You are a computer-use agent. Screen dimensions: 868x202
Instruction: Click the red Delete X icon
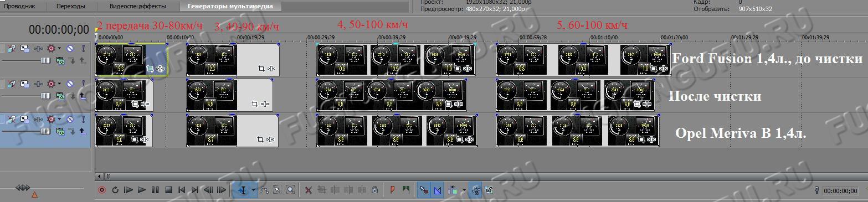309,190
